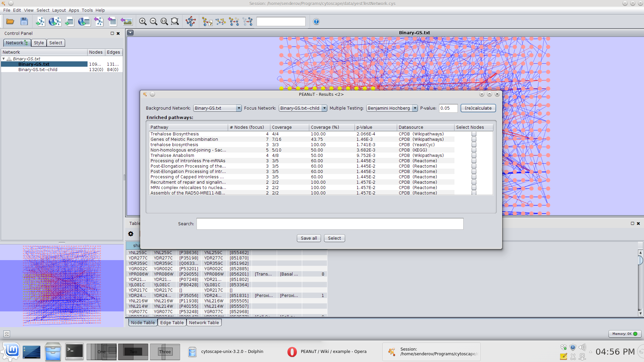Import network from public database icon

tap(55, 21)
